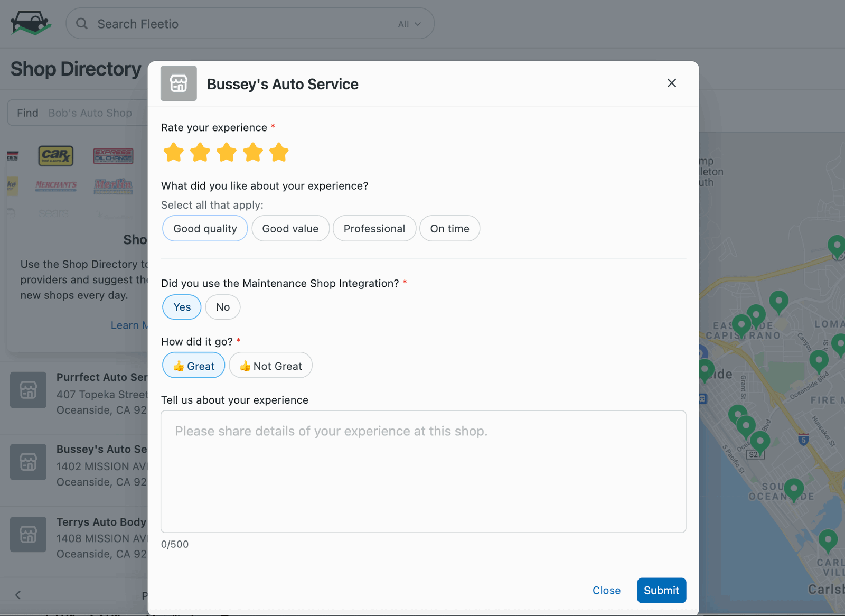Close the Bussey's Auto Service dialog

(672, 83)
